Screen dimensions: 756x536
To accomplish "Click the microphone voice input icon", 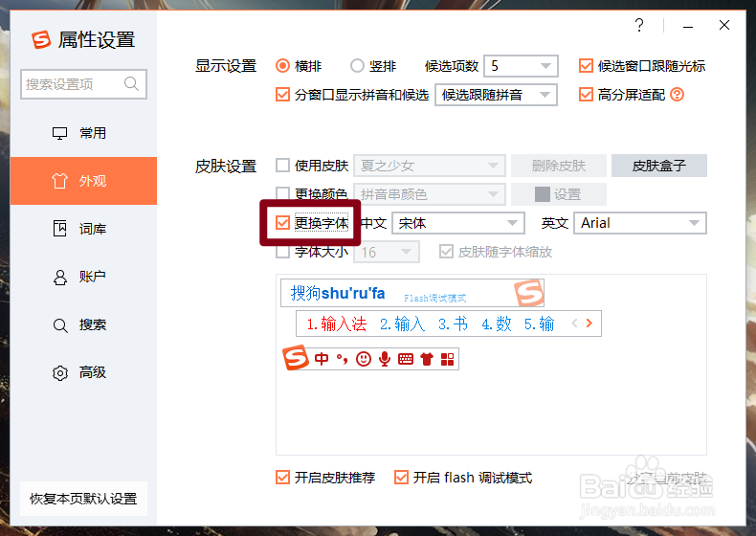I will click(385, 359).
